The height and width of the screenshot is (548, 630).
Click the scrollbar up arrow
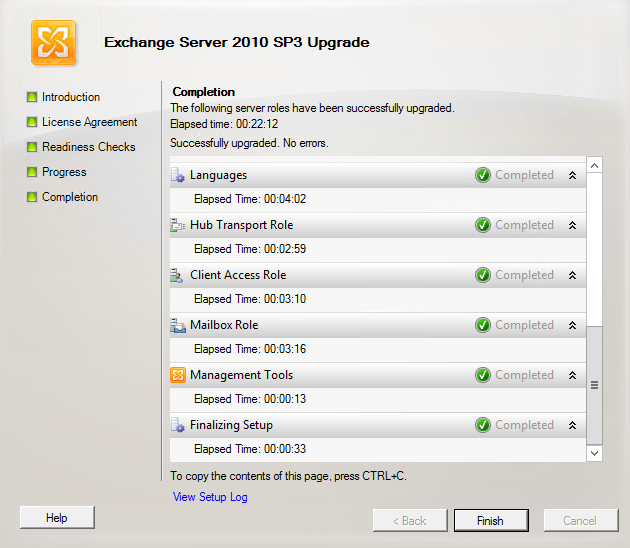pyautogui.click(x=594, y=165)
